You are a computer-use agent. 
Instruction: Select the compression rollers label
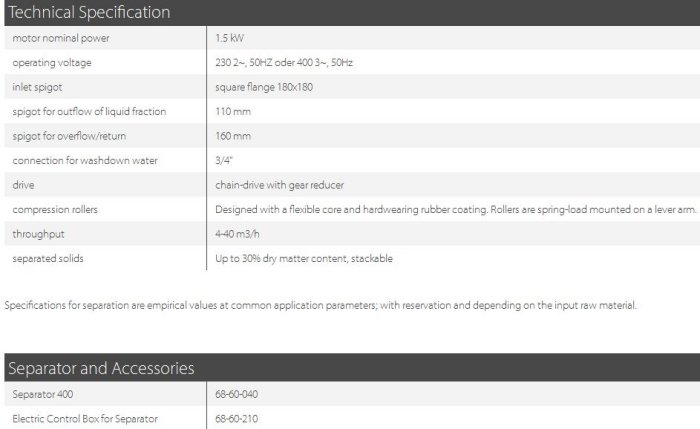click(55, 210)
